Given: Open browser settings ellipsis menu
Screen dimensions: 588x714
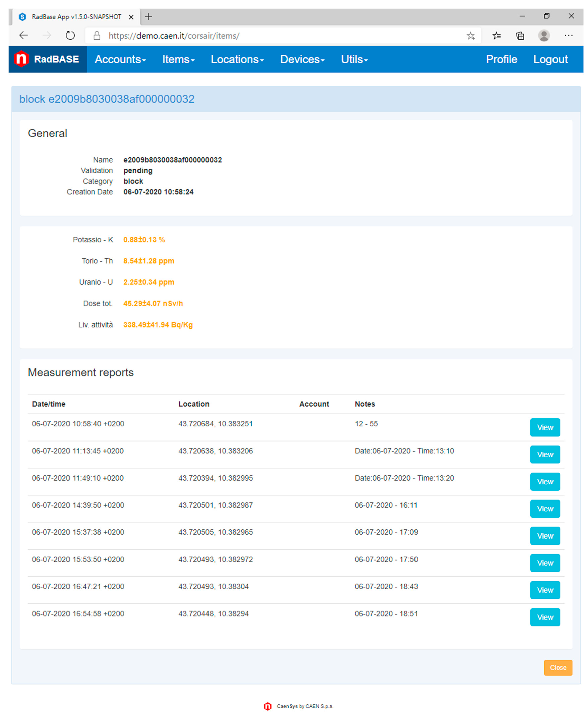Looking at the screenshot, I should click(568, 35).
